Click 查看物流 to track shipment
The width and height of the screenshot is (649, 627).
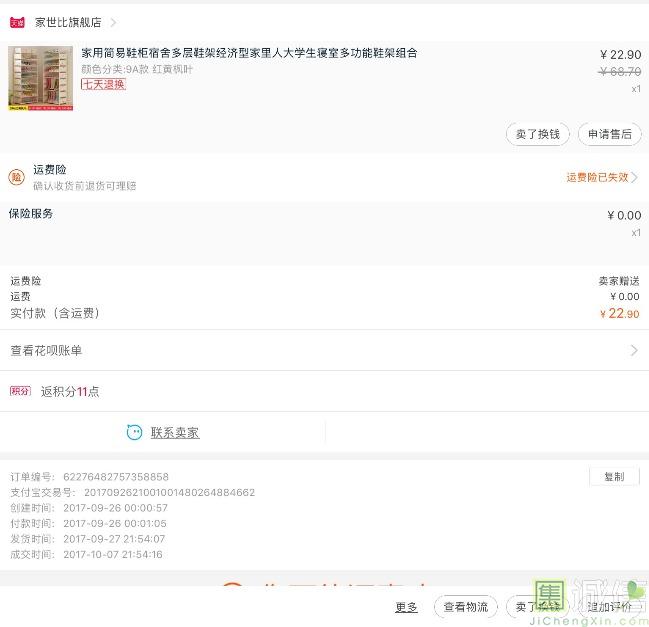(466, 606)
